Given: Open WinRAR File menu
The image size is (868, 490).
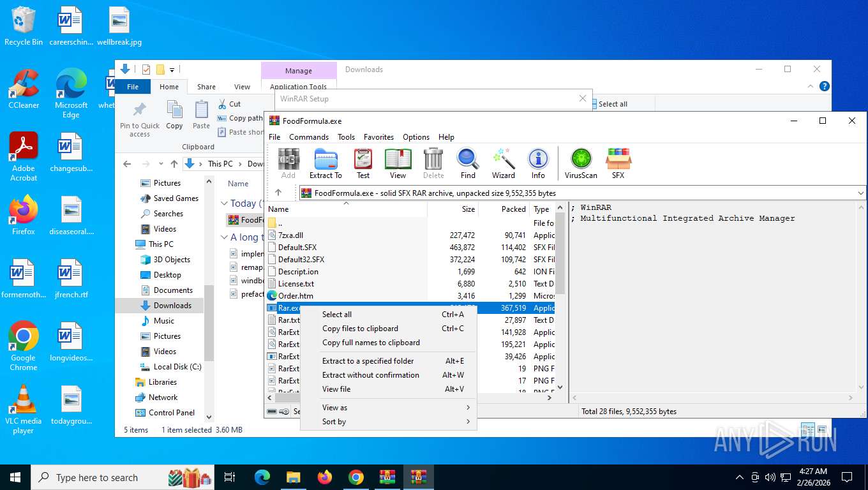Looking at the screenshot, I should tap(274, 137).
